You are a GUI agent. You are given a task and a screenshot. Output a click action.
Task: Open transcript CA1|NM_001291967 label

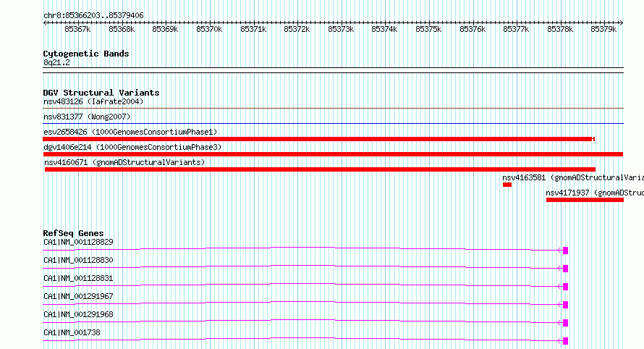pos(78,296)
